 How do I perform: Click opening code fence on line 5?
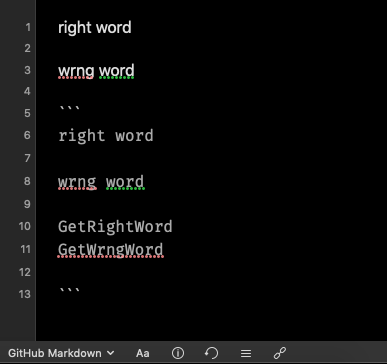[69, 109]
